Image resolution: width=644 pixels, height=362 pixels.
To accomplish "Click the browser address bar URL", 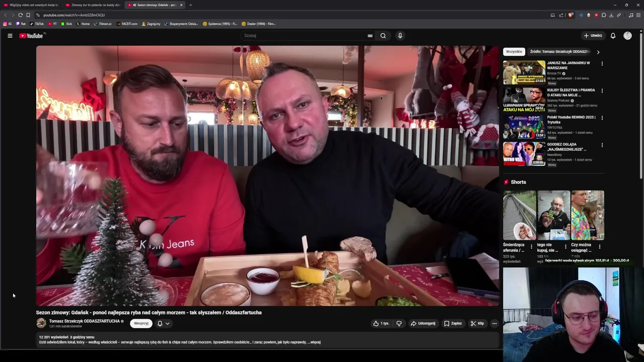I will click(74, 15).
